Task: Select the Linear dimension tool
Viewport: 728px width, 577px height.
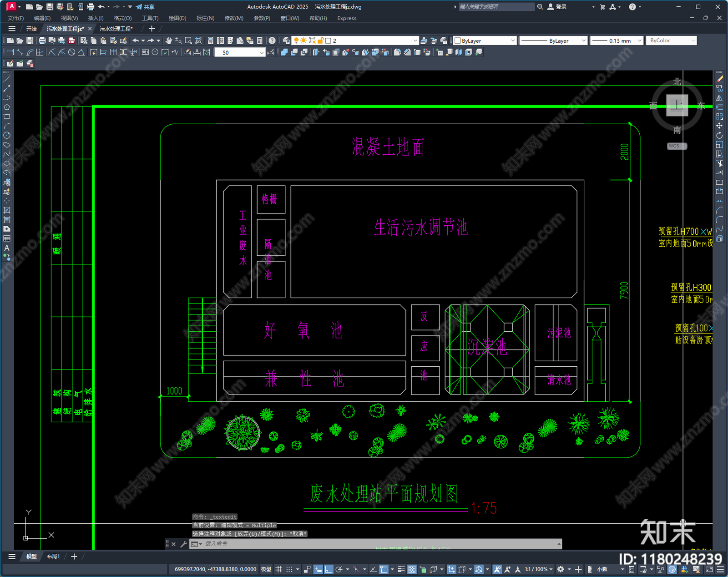Action: (10, 52)
